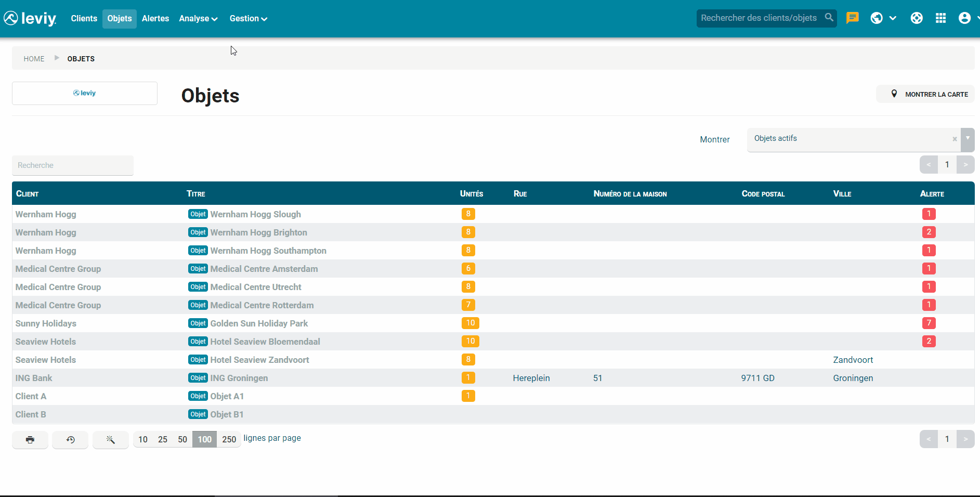Click units badge 6 of Medical Centre Amsterdam
Screen dimensions: 980x497
468,269
